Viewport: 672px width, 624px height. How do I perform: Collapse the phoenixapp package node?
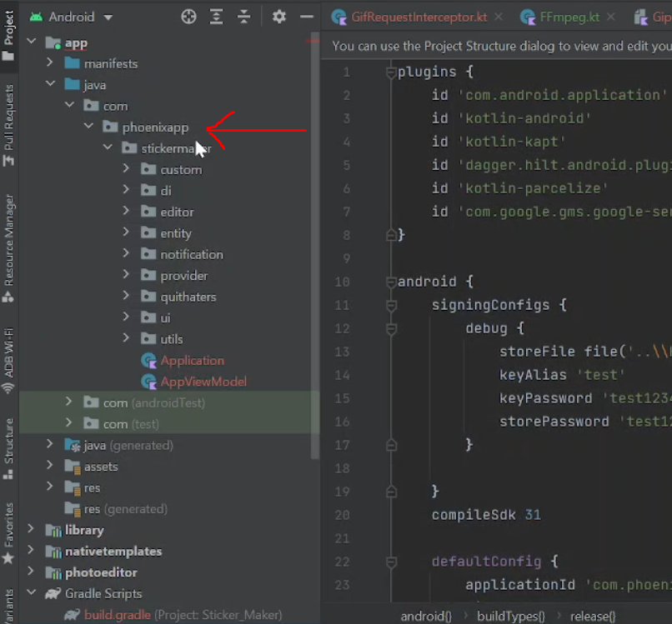(88, 127)
